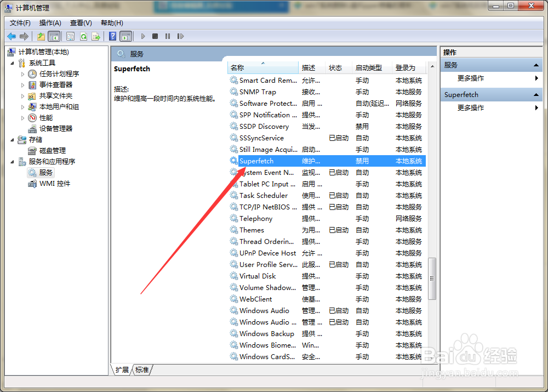Click the scrollbar up arrow in services list
Screen dimensions: 548x392
(432, 66)
